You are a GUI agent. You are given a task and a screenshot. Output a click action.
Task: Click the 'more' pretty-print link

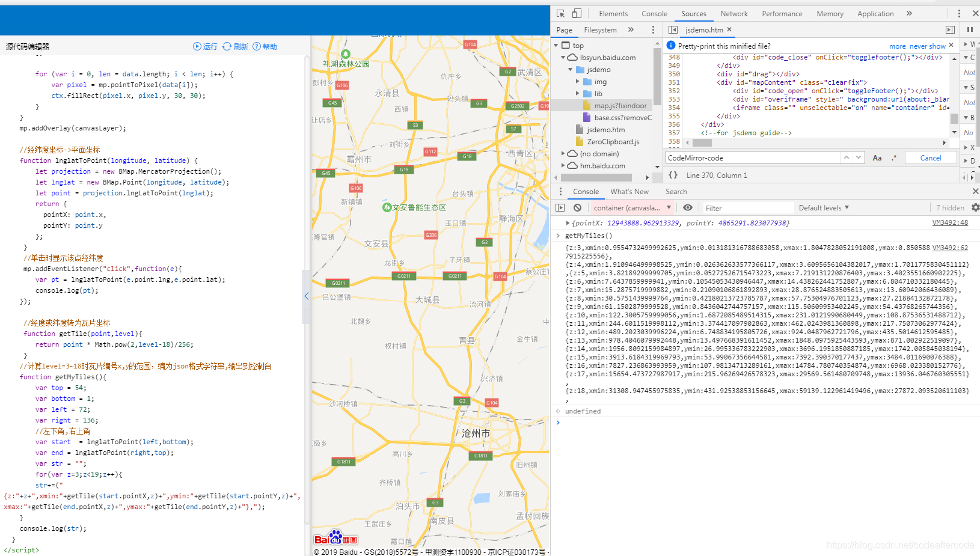coord(897,46)
